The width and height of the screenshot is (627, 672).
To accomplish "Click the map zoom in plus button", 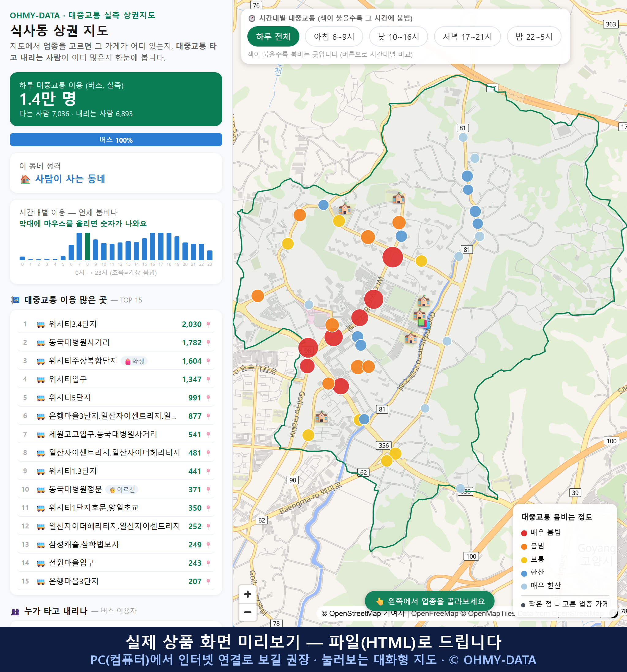I will [247, 594].
